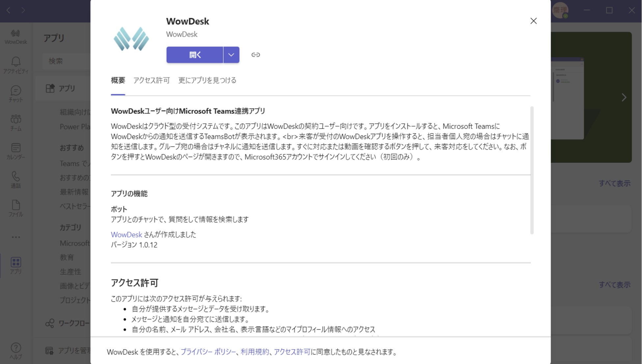Open 通話 in the left rail
Viewport: 642px width, 364px height.
(16, 180)
